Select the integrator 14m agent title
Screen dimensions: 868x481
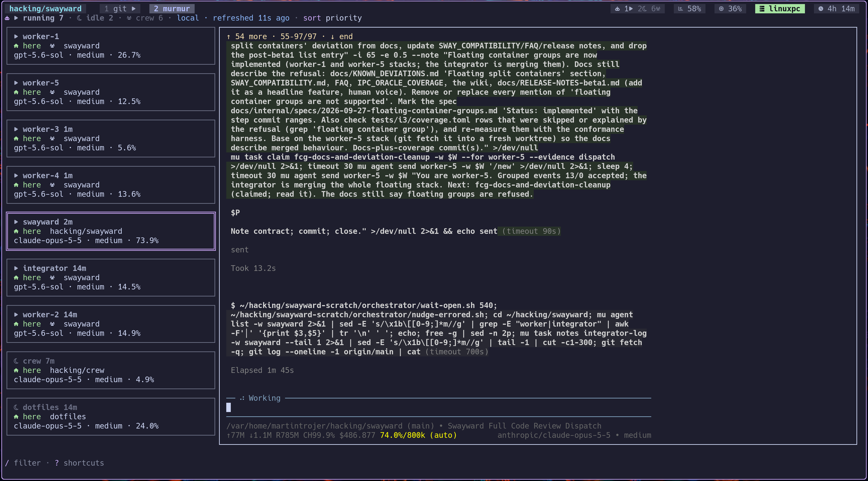click(x=54, y=268)
